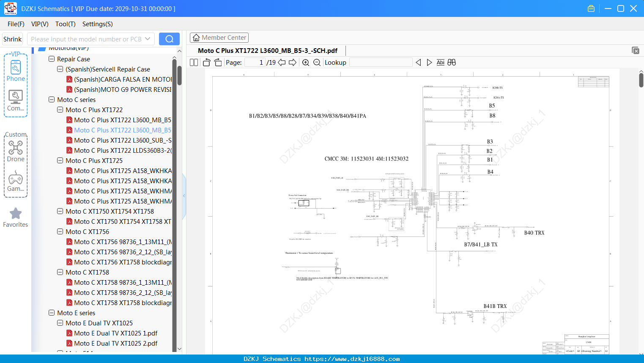Click the Lookup text field
Image resolution: width=644 pixels, height=363 pixels.
coord(381,63)
